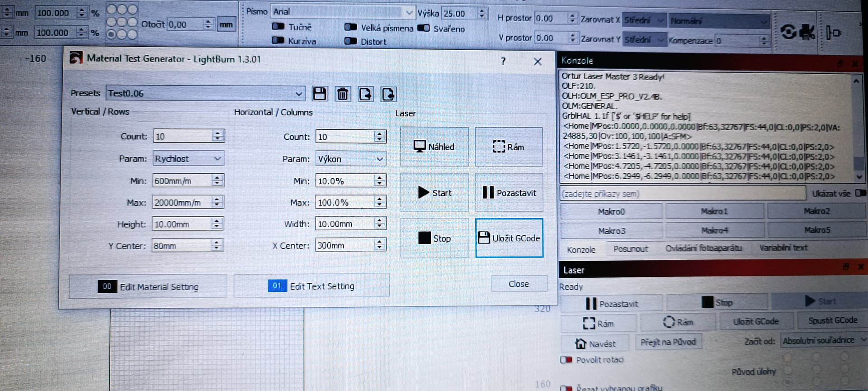Toggle the Distort switch
This screenshot has width=868, height=391.
coord(351,41)
